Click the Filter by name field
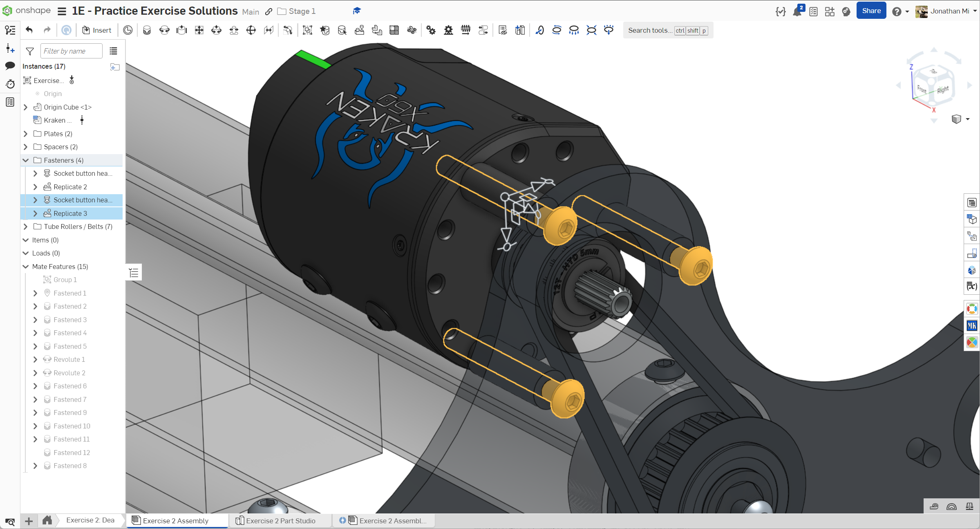The height and width of the screenshot is (529, 980). pos(71,51)
